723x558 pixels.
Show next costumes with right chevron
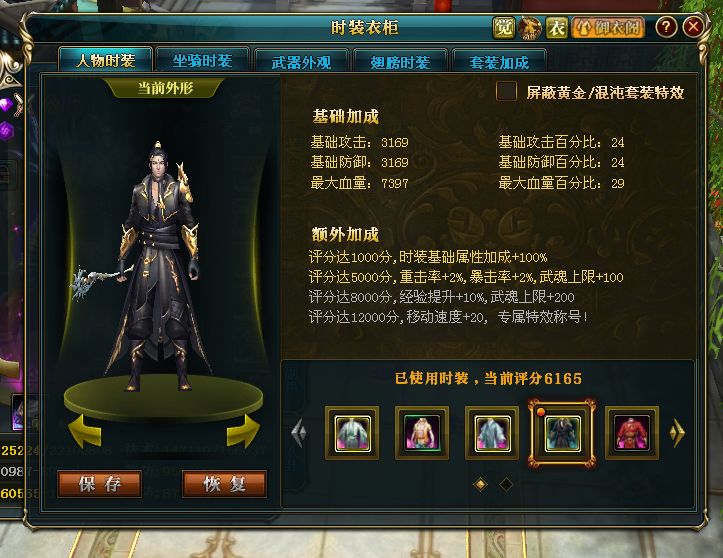coord(677,433)
